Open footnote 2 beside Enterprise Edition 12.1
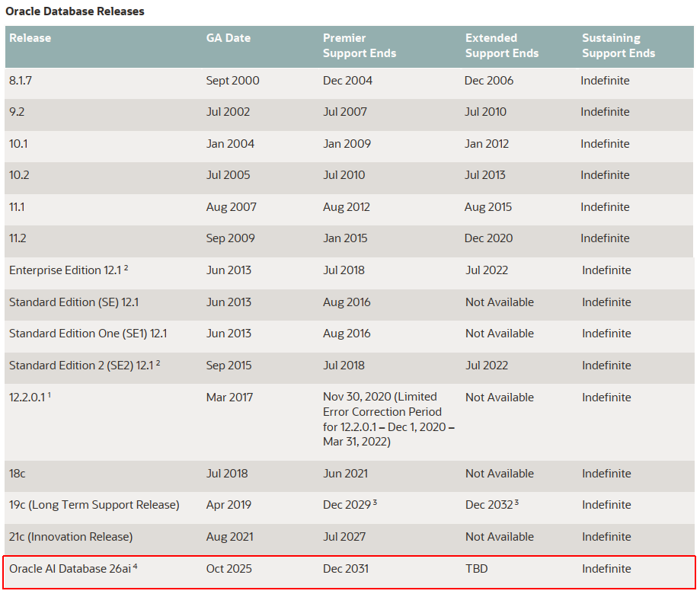Image resolution: width=700 pixels, height=594 pixels. click(126, 267)
